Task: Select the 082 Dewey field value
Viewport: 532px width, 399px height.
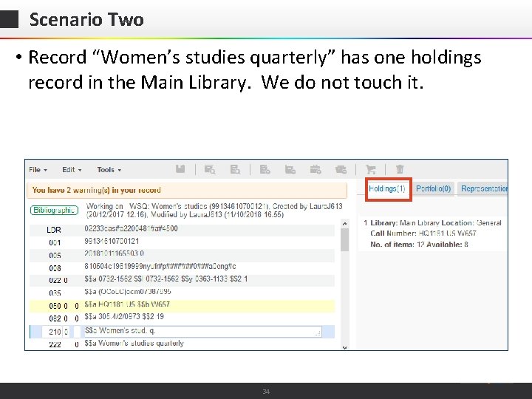Action: (124, 316)
